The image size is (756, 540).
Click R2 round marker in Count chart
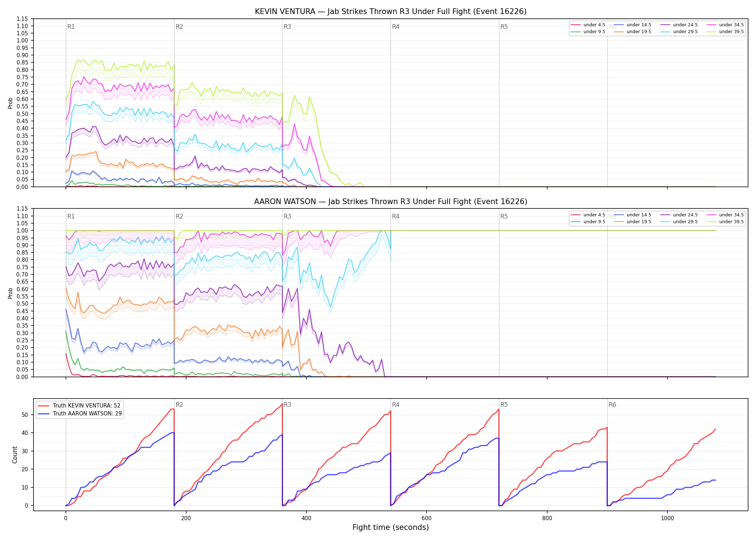click(179, 405)
